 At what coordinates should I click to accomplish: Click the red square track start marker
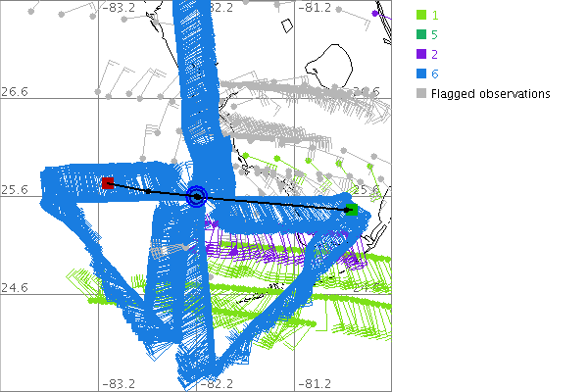click(108, 183)
